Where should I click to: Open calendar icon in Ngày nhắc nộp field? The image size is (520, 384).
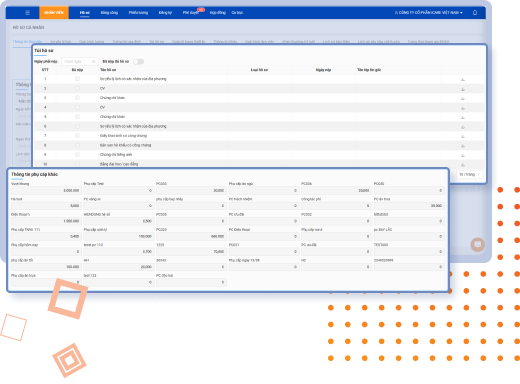[x=93, y=62]
